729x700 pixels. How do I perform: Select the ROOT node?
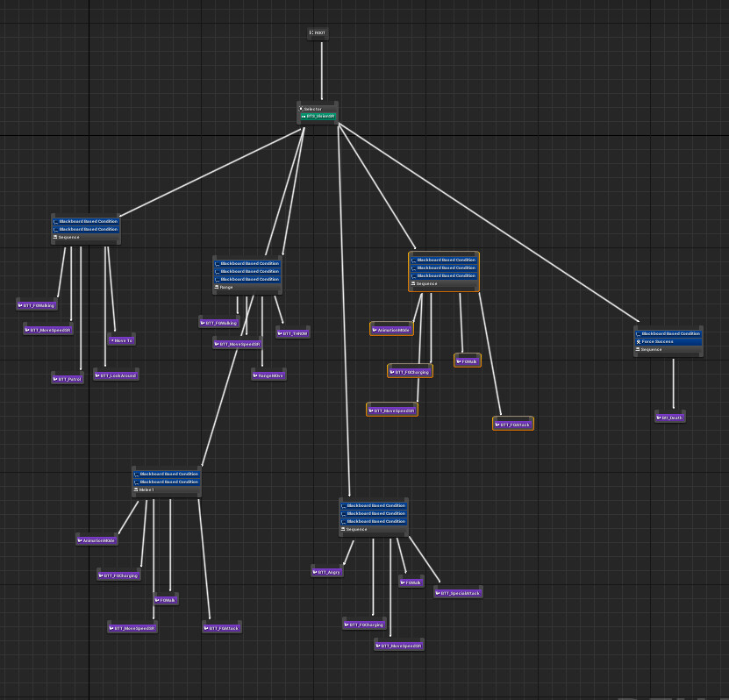tap(318, 32)
